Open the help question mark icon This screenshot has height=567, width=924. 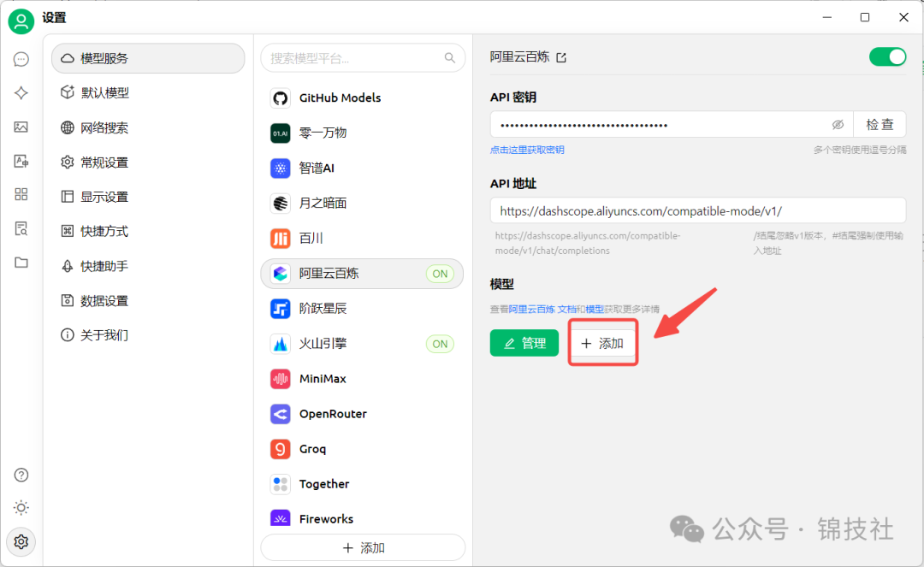point(21,475)
